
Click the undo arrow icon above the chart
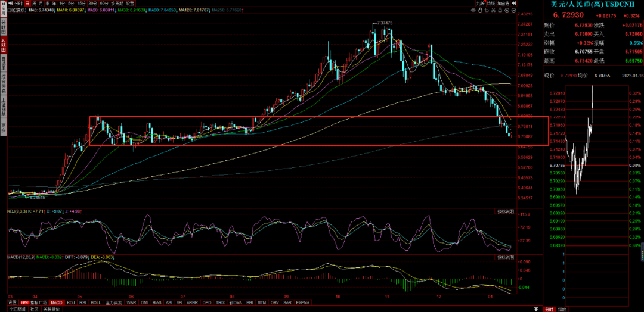pyautogui.click(x=487, y=10)
